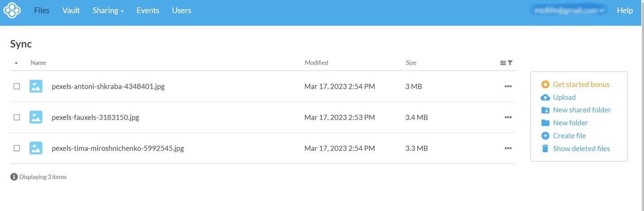
Task: Click the Upload cloud icon
Action: (x=545, y=97)
